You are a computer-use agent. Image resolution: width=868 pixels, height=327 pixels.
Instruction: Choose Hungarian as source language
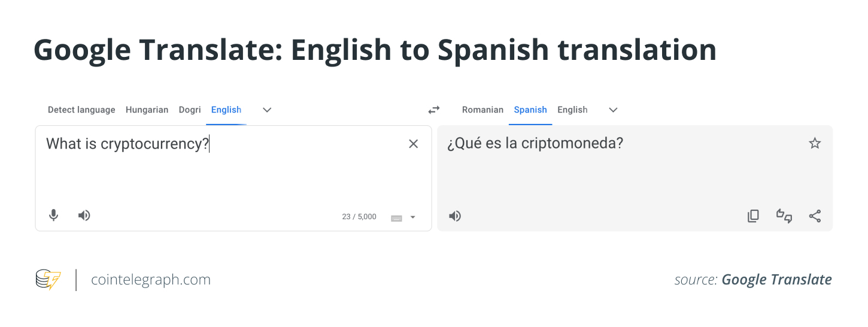147,110
